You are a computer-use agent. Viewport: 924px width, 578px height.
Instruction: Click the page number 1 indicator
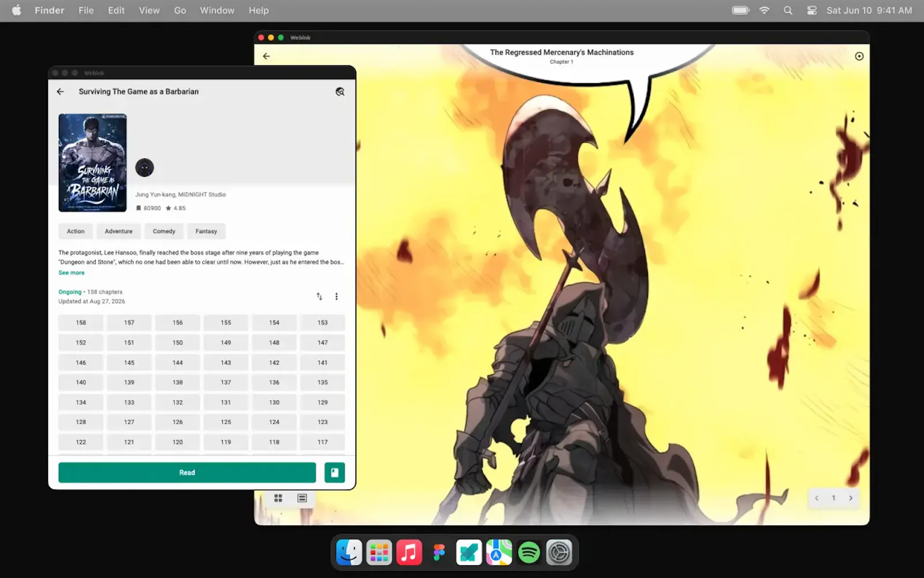833,498
